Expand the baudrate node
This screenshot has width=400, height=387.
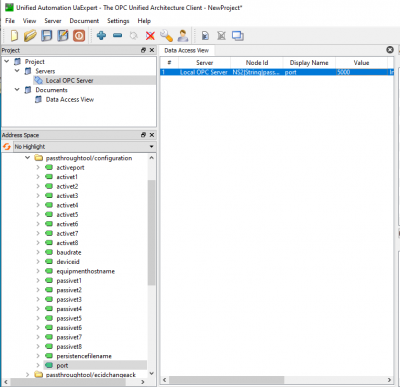[x=38, y=252]
